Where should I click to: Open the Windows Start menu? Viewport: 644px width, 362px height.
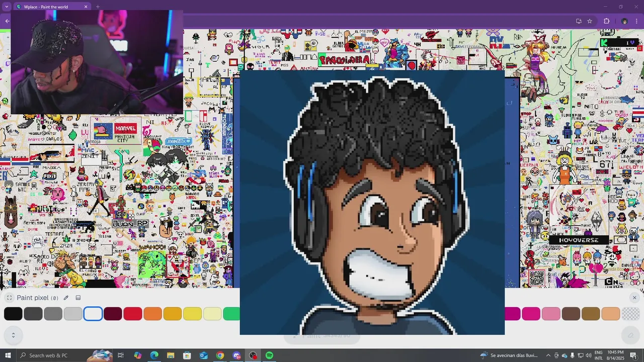(x=8, y=355)
